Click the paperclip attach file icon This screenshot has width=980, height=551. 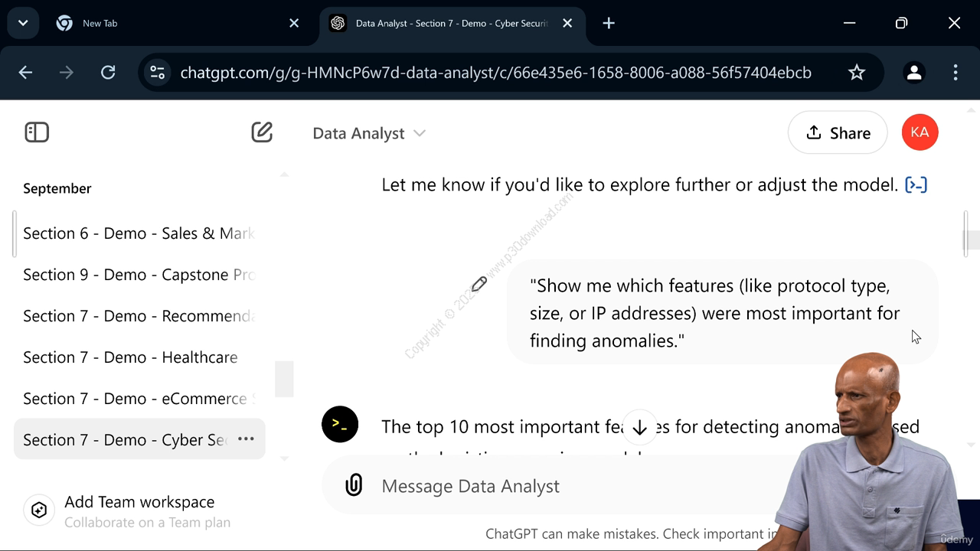(354, 485)
